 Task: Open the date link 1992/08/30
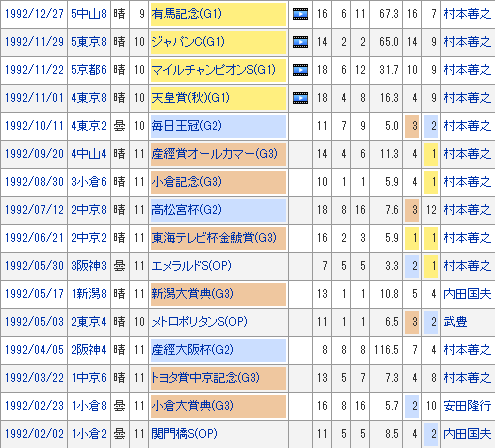pos(34,182)
